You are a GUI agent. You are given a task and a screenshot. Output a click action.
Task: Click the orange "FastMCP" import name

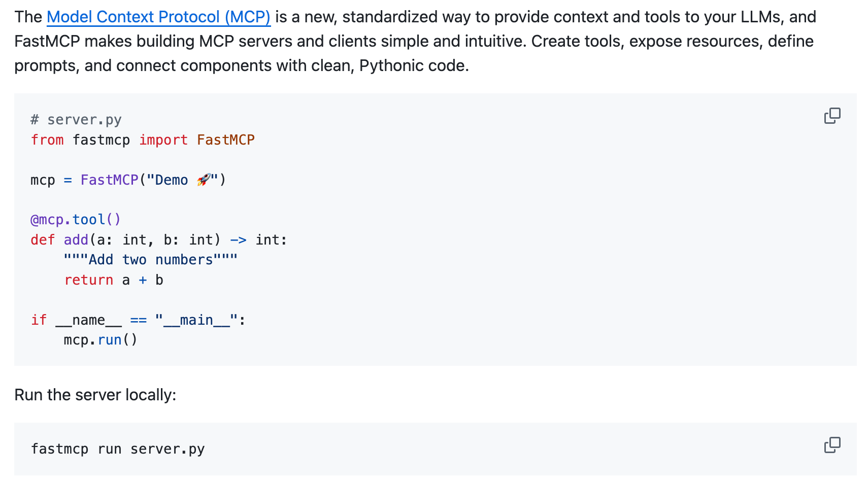point(225,140)
